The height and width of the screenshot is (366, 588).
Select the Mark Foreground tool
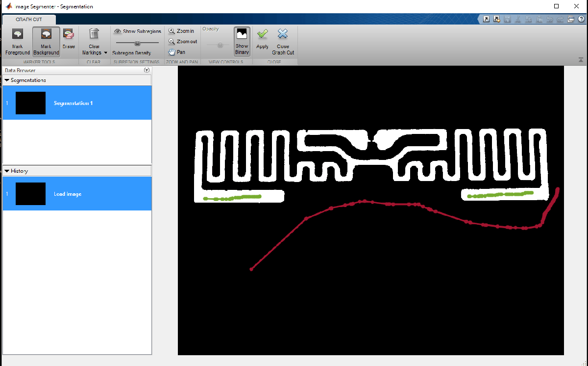point(18,42)
